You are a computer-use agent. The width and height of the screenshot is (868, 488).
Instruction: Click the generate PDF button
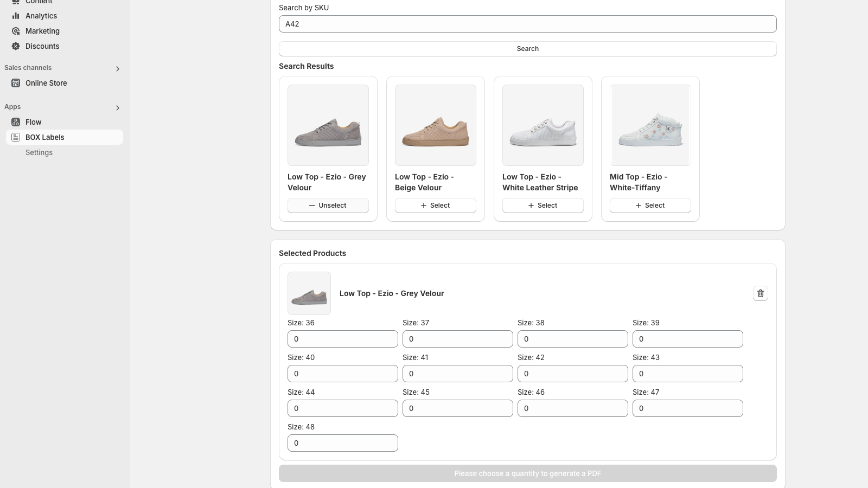(x=527, y=473)
